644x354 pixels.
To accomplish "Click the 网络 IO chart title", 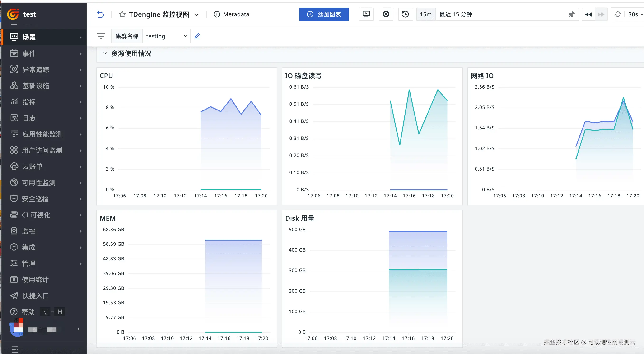I will click(482, 76).
